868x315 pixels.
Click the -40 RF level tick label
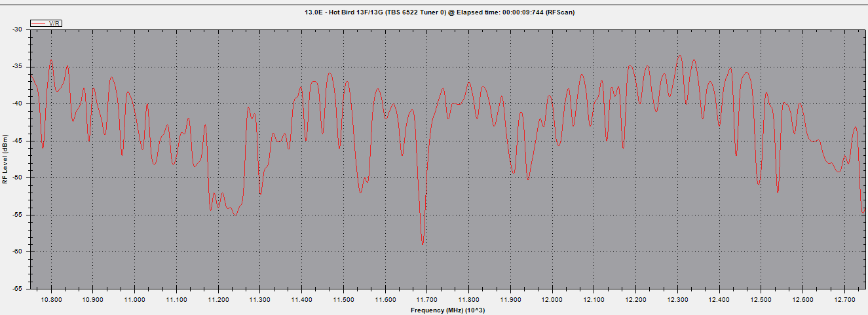point(17,103)
